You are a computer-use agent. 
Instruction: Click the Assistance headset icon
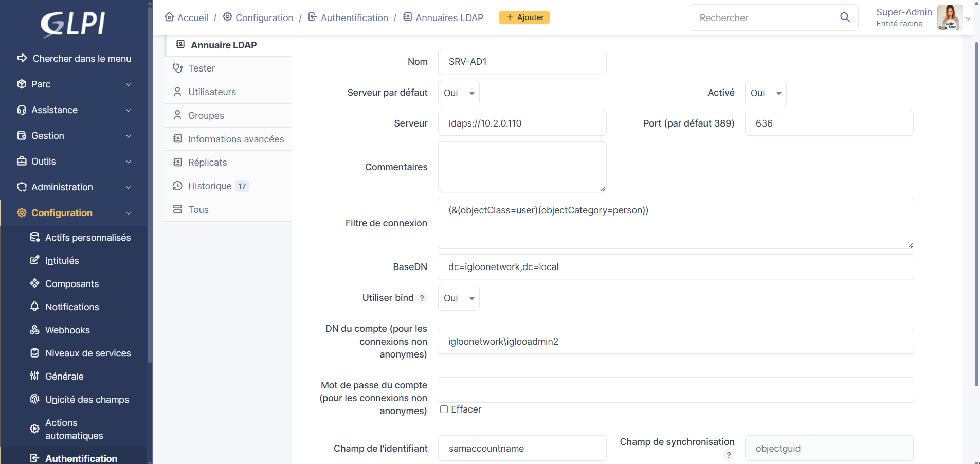[x=22, y=110]
